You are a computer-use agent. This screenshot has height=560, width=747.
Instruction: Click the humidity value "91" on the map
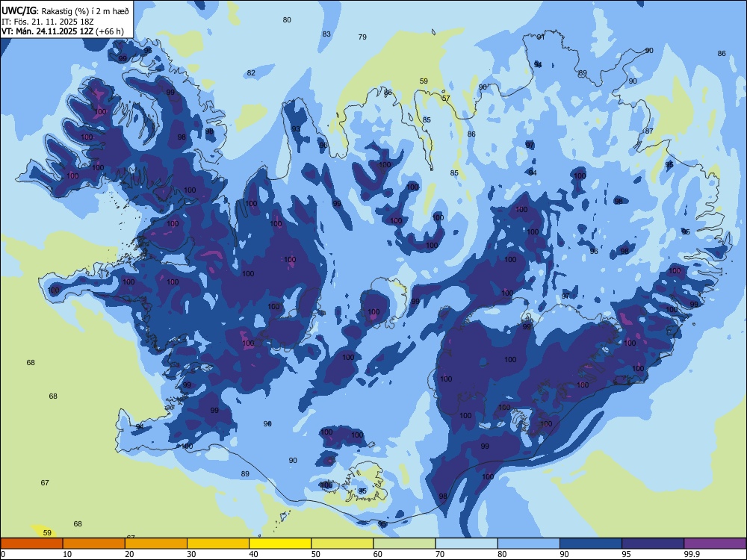coord(541,37)
